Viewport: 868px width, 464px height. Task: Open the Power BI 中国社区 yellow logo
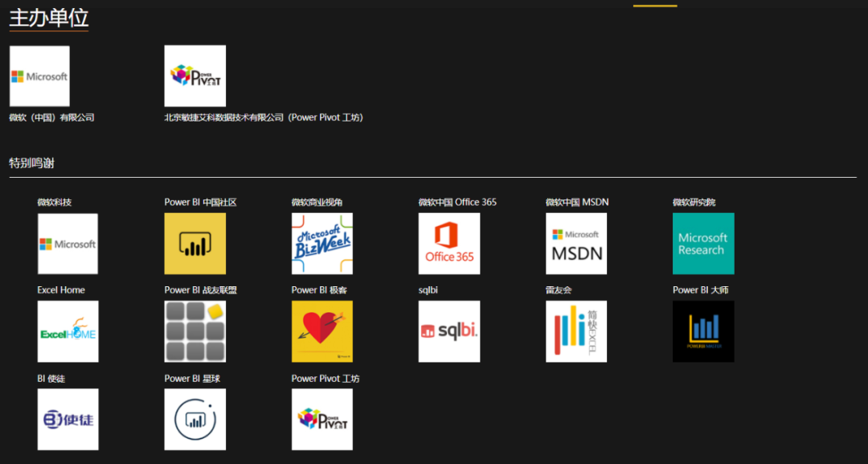pyautogui.click(x=194, y=244)
